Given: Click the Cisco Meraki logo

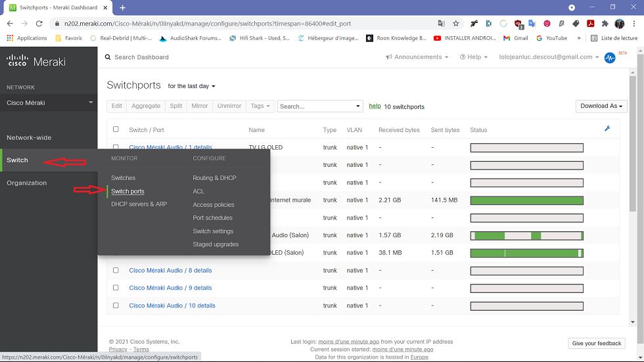Looking at the screenshot, I should click(x=36, y=60).
